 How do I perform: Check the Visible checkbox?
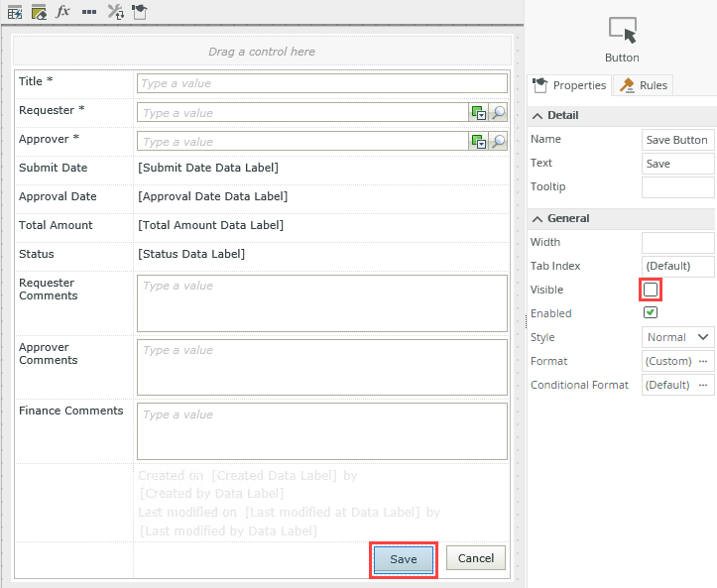(x=651, y=290)
